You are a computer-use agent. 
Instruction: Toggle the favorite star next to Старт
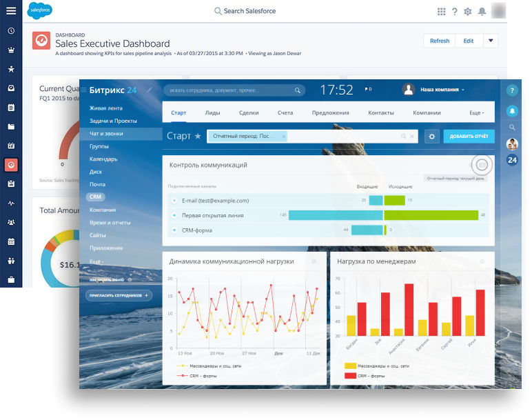(x=198, y=136)
